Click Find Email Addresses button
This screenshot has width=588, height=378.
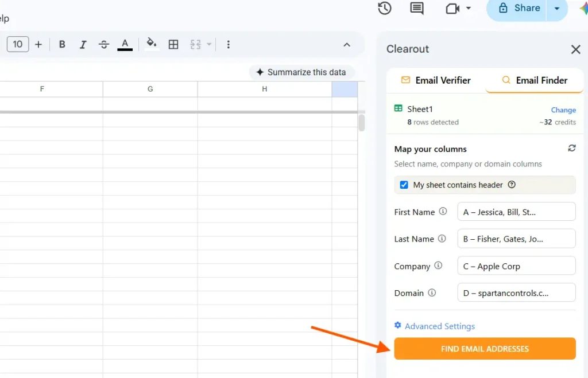[485, 348]
